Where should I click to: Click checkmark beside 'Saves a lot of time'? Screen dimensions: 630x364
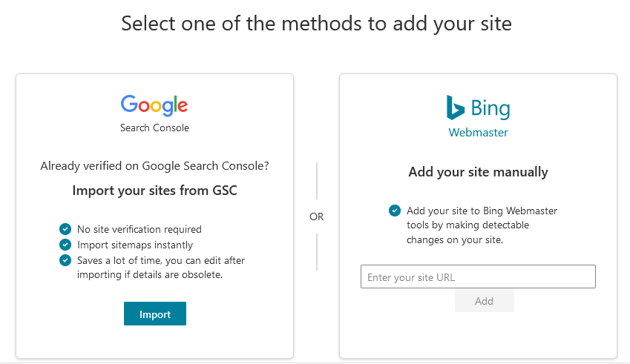click(x=65, y=260)
